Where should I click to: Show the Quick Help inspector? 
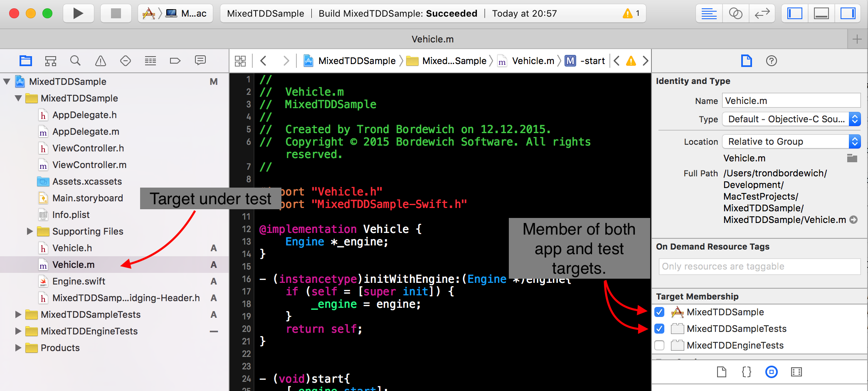coord(771,61)
